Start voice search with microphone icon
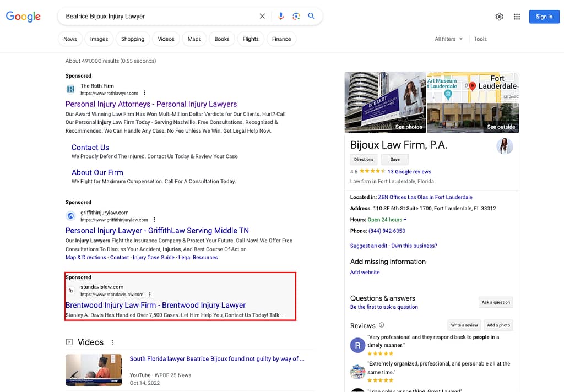 [x=281, y=16]
